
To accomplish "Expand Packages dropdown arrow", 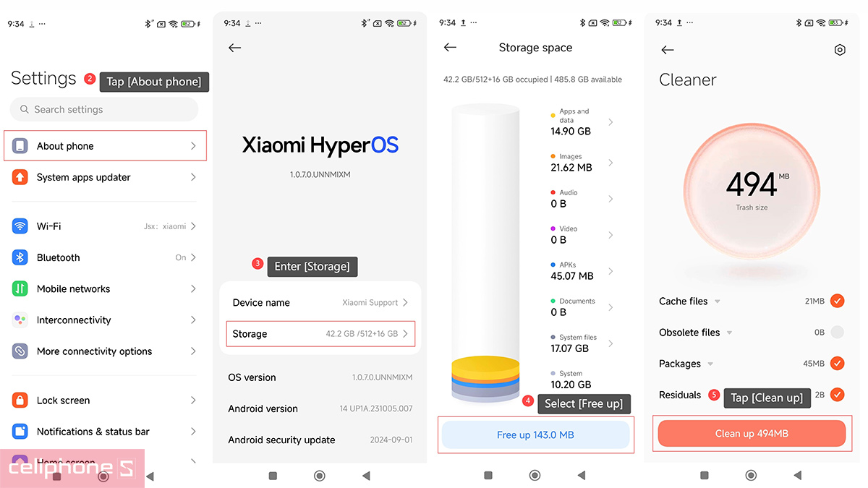I will [x=710, y=364].
